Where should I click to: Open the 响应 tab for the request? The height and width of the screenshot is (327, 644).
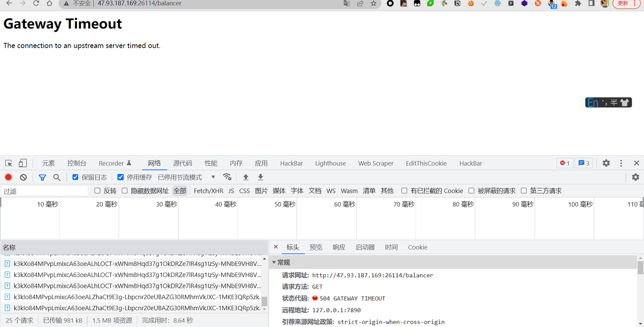pos(339,247)
